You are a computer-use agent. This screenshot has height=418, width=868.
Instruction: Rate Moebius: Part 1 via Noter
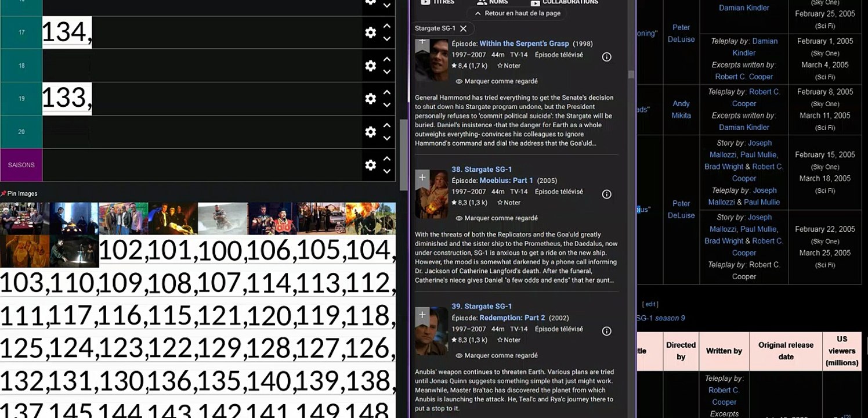click(509, 203)
